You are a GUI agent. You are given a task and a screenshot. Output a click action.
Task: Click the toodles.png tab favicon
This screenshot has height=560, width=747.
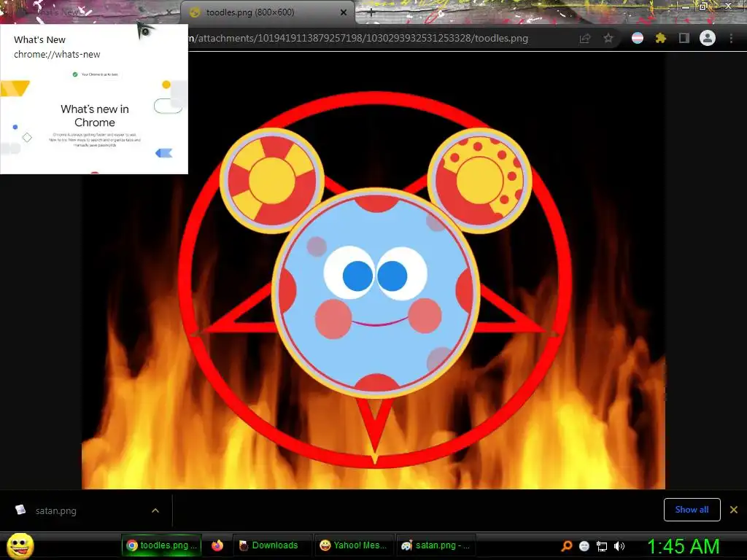pyautogui.click(x=194, y=12)
